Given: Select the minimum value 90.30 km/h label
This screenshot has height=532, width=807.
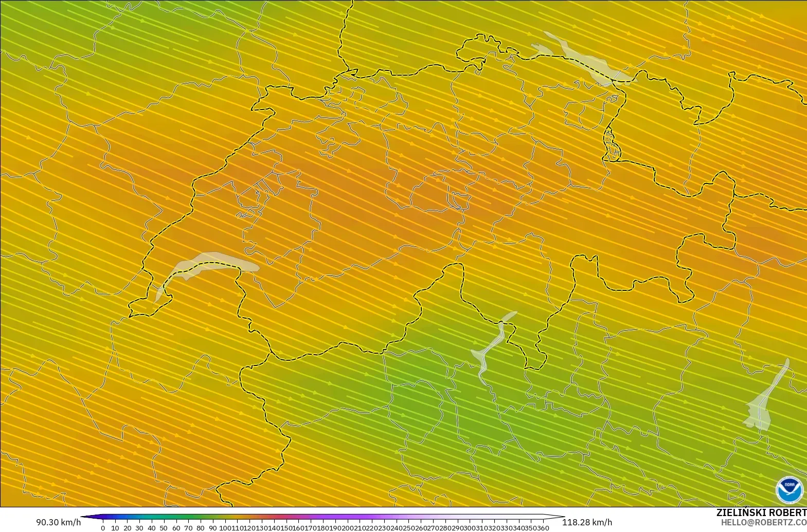Looking at the screenshot, I should [x=58, y=522].
